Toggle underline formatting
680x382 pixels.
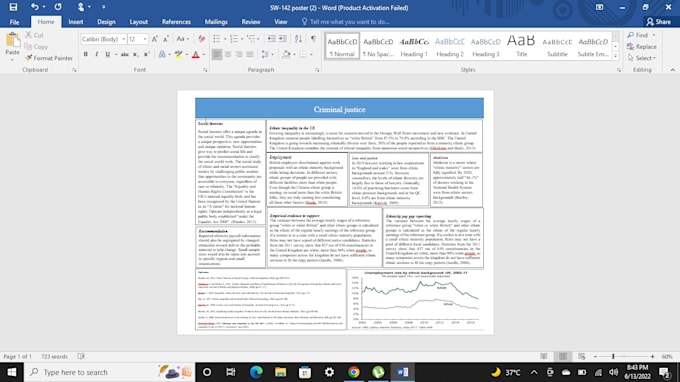[107, 54]
